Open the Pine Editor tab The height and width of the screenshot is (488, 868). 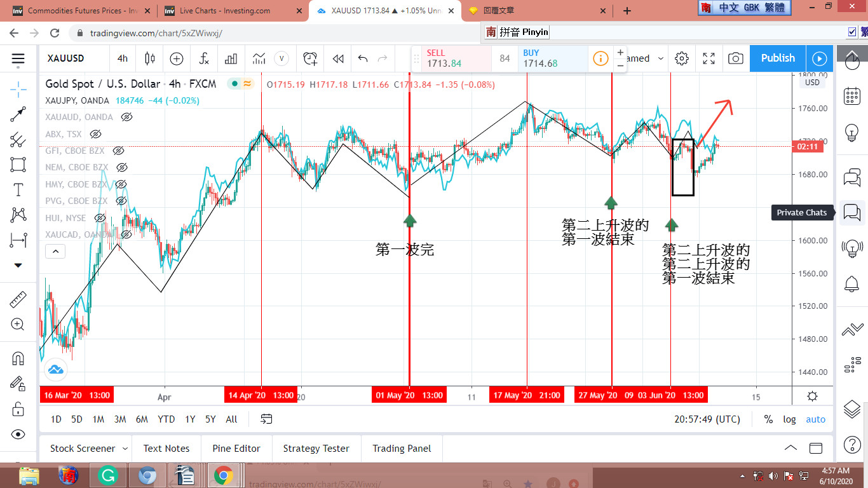point(236,449)
